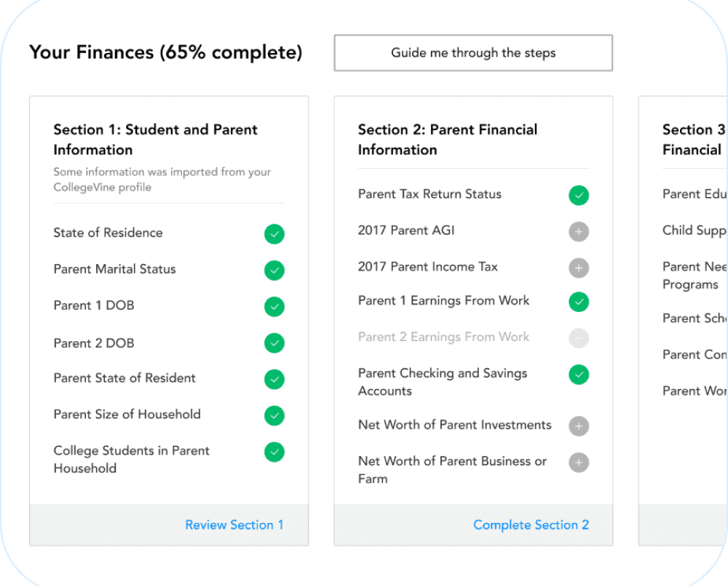Click the State of Residence green checkmark
The width and height of the screenshot is (728, 587).
[274, 234]
